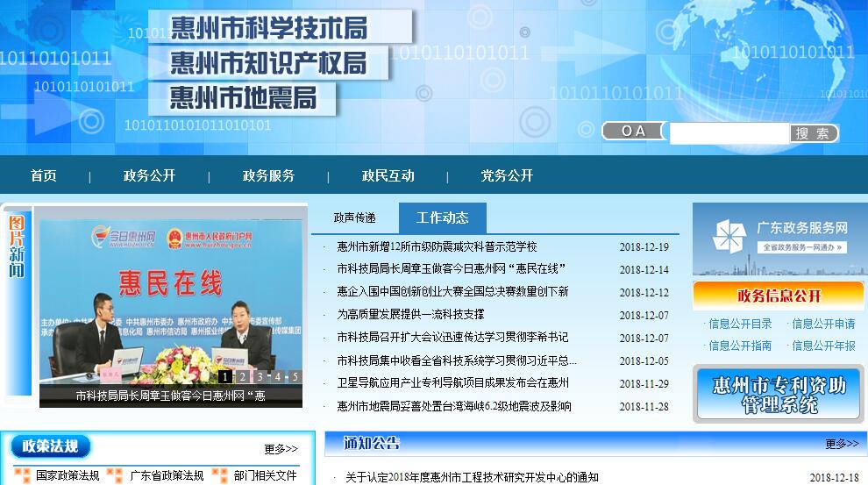Open the 政务公开 menu item

[149, 176]
